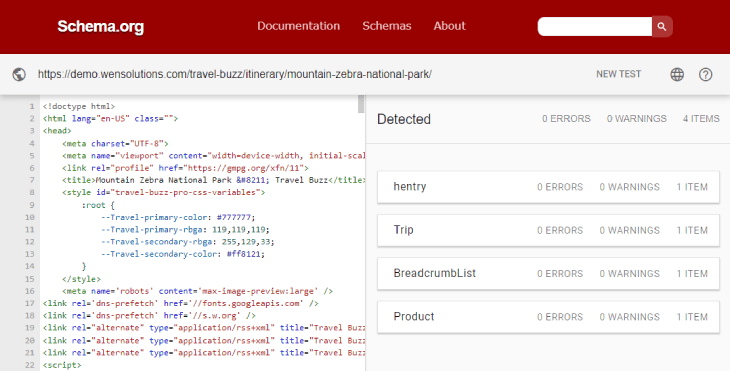This screenshot has height=371, width=730.
Task: Start a NEW TEST
Action: click(618, 74)
